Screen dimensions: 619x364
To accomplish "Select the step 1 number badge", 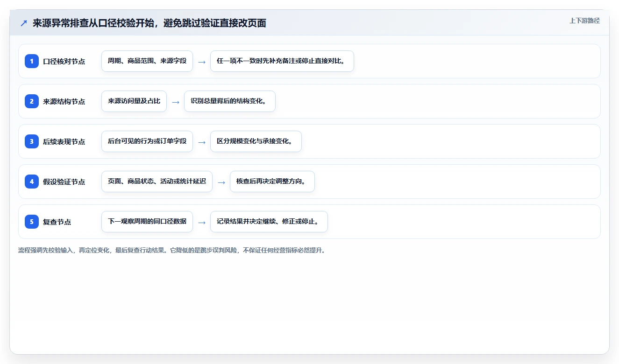I will click(x=32, y=61).
